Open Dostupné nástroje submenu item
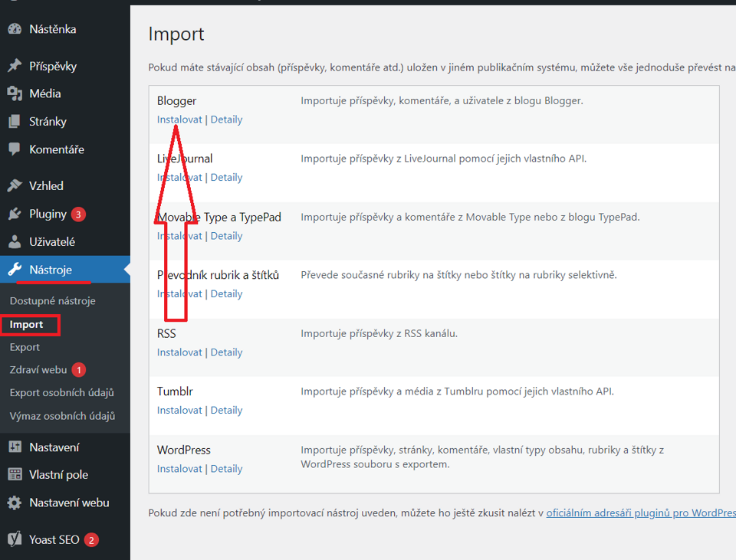The image size is (736, 560). 53,300
